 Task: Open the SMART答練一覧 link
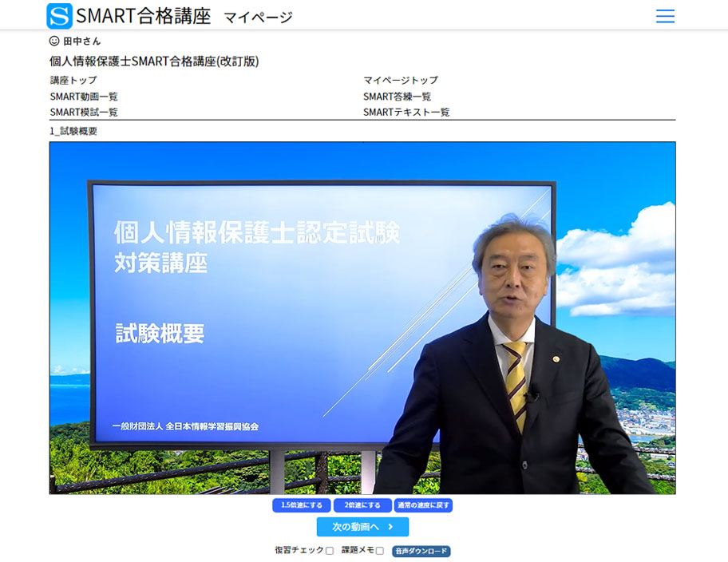tap(397, 97)
